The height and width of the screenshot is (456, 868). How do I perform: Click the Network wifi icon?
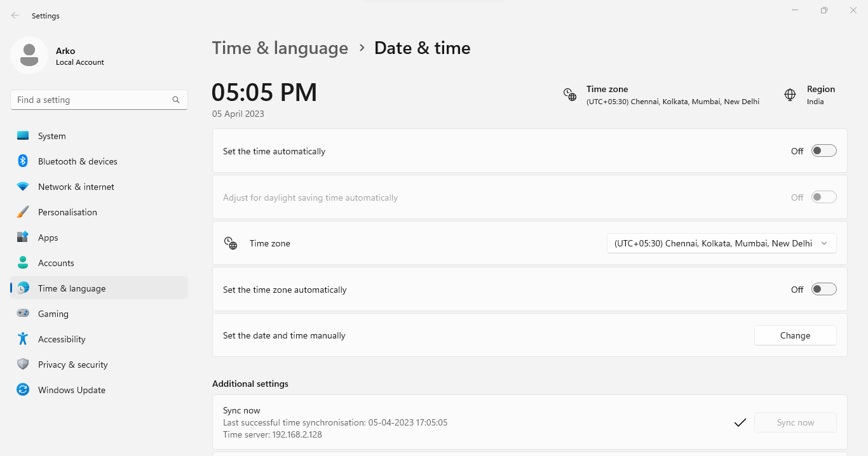point(23,187)
